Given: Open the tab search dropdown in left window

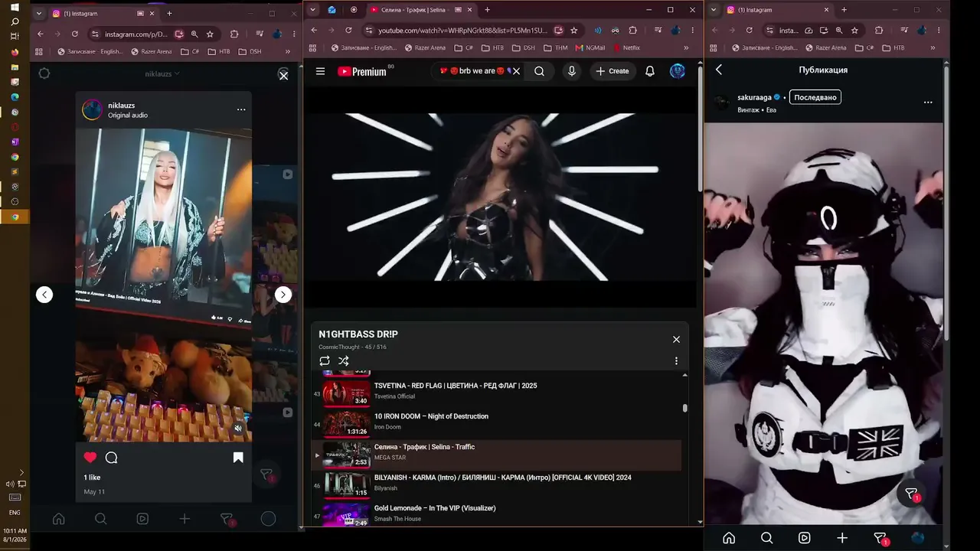Looking at the screenshot, I should pos(38,13).
